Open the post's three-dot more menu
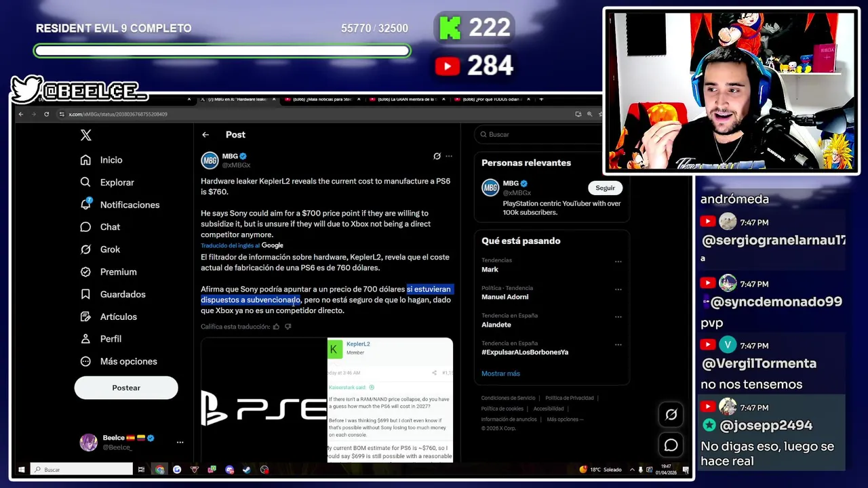Image resolution: width=868 pixels, height=488 pixels. pyautogui.click(x=449, y=156)
